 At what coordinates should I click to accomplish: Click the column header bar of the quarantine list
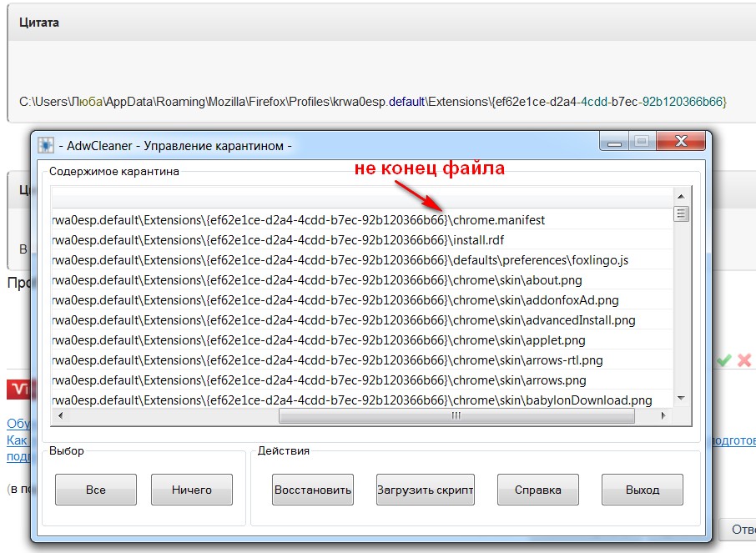tap(361, 197)
